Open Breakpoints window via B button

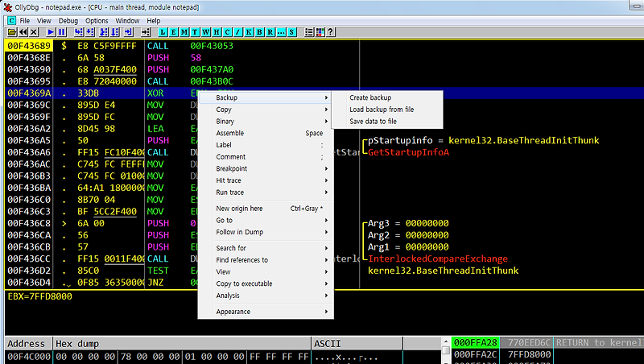(x=259, y=32)
